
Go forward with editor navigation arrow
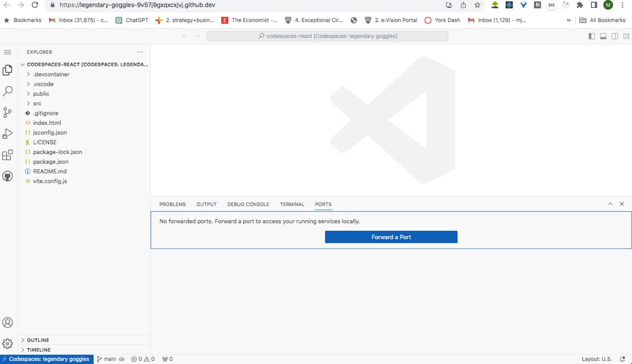pyautogui.click(x=197, y=36)
